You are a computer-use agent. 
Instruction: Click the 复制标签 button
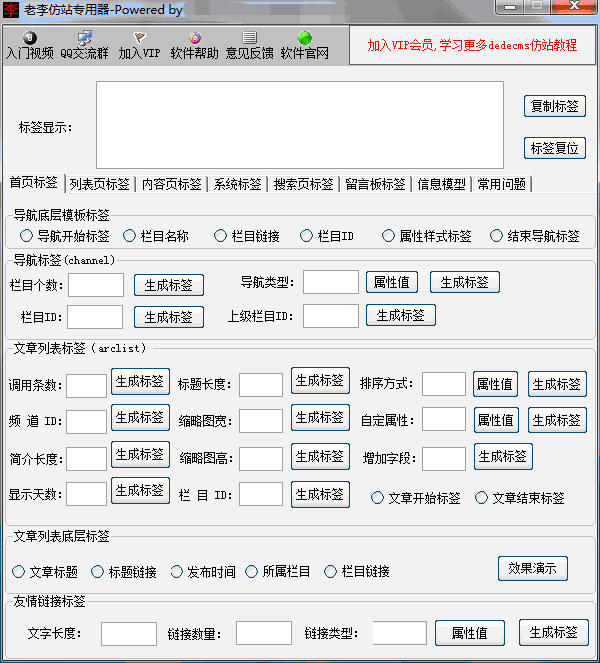tap(555, 106)
